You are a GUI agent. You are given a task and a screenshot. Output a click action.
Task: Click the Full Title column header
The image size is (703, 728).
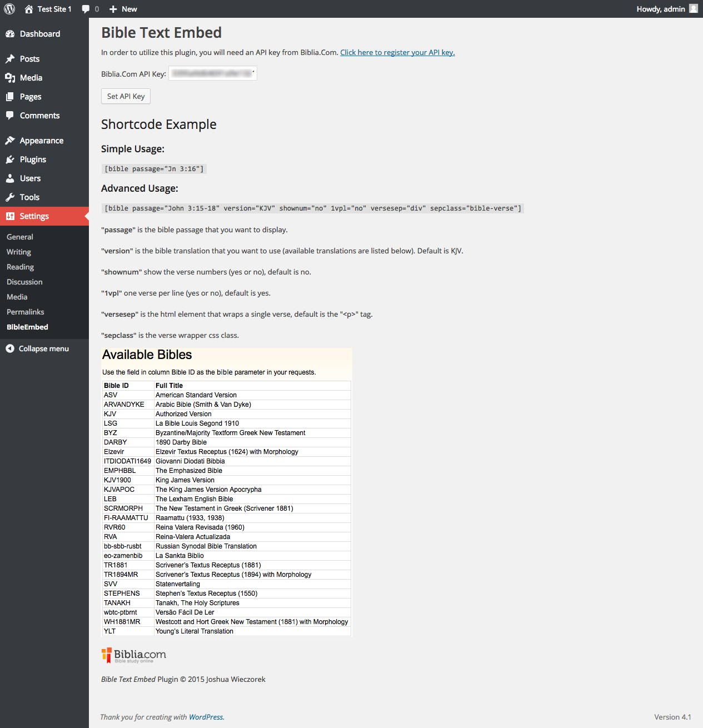tap(252, 386)
